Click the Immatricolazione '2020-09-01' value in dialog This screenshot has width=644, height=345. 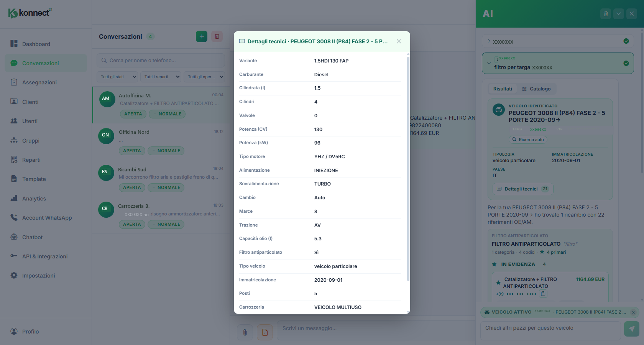(x=329, y=280)
